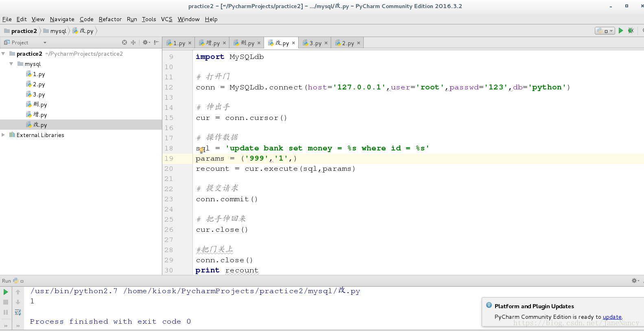
Task: Open the run configuration selector dropdown
Action: point(605,31)
